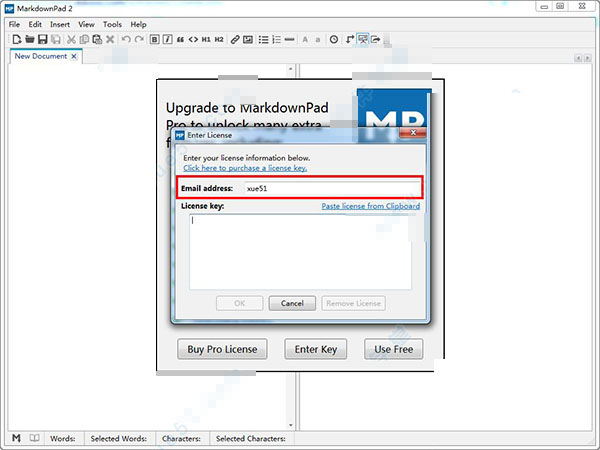Toggle bold formatting icon
The width and height of the screenshot is (600, 450).
154,39
